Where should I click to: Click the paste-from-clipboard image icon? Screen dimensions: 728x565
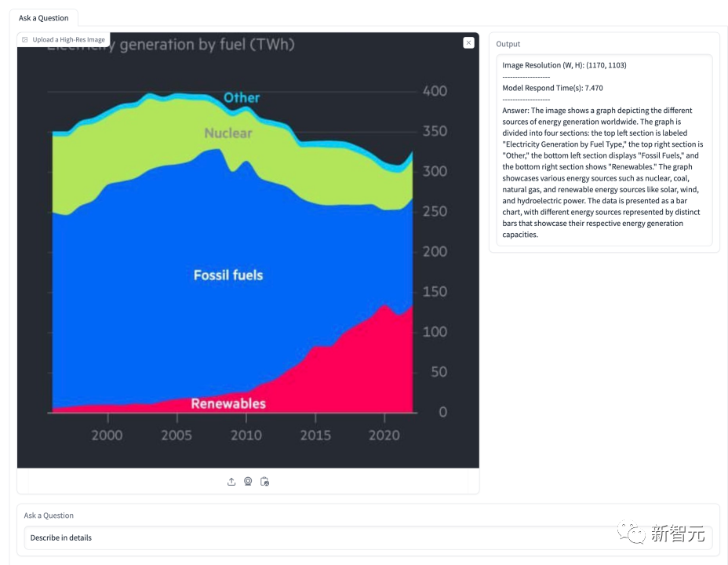(264, 482)
